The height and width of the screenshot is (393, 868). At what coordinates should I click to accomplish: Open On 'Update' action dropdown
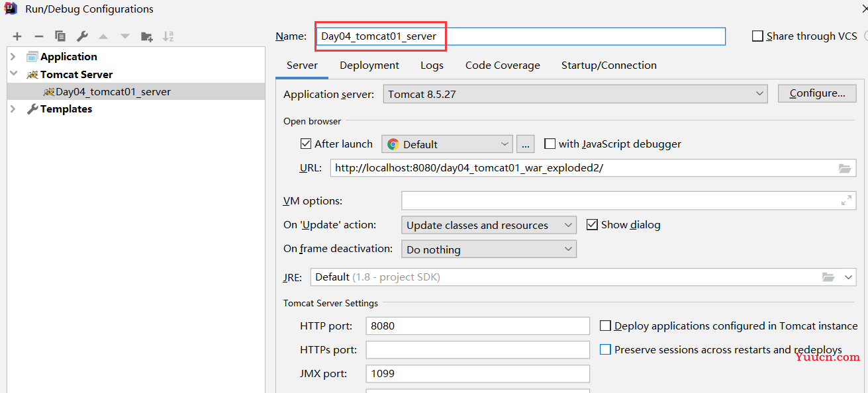point(489,225)
